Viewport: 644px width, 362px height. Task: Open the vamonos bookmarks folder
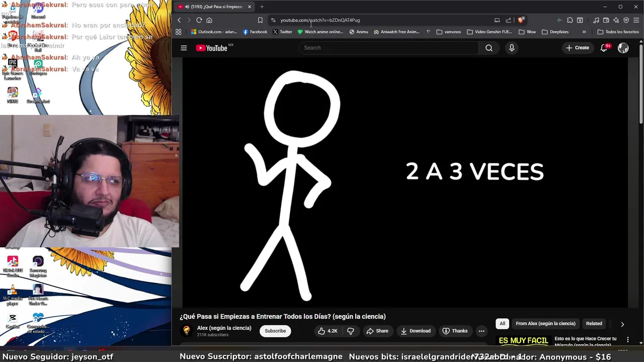click(x=448, y=32)
